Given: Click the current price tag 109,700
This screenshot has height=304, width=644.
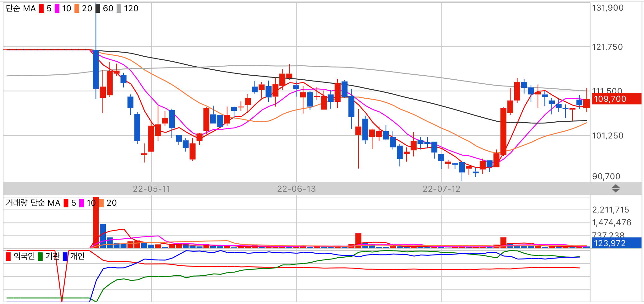Looking at the screenshot, I should [616, 99].
